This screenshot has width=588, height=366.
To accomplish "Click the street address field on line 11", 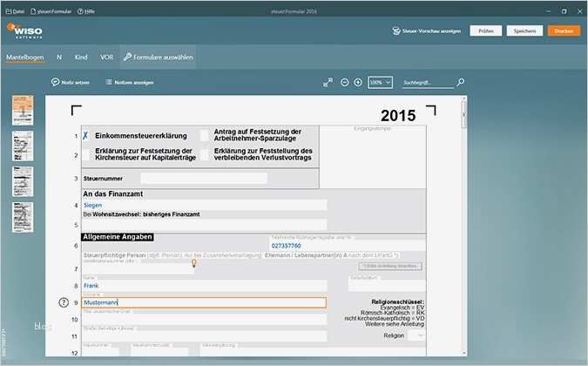I will [x=205, y=336].
